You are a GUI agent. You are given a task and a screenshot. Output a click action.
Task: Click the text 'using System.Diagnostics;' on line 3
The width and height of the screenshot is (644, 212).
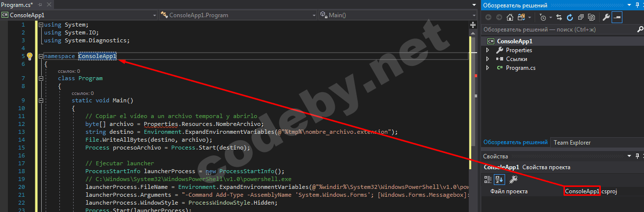point(87,40)
